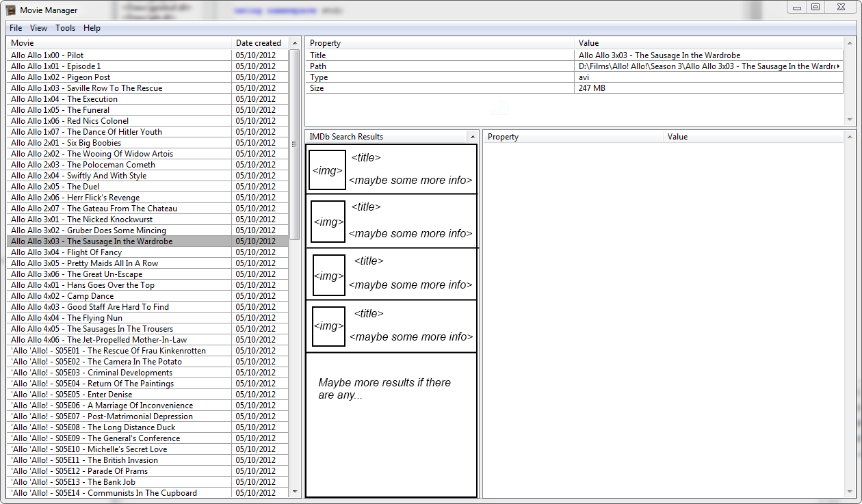Viewport: 862px width, 504px height.
Task: Open the Tools menu
Action: click(66, 28)
